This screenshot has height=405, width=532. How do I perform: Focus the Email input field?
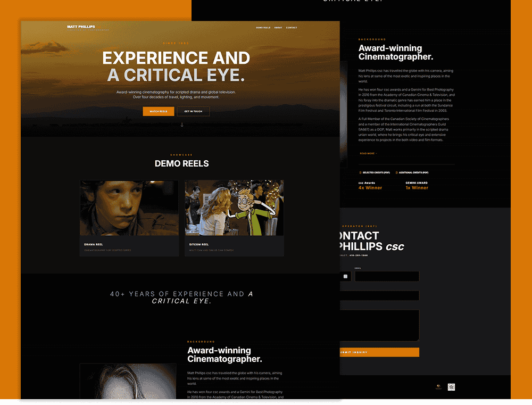tap(387, 276)
